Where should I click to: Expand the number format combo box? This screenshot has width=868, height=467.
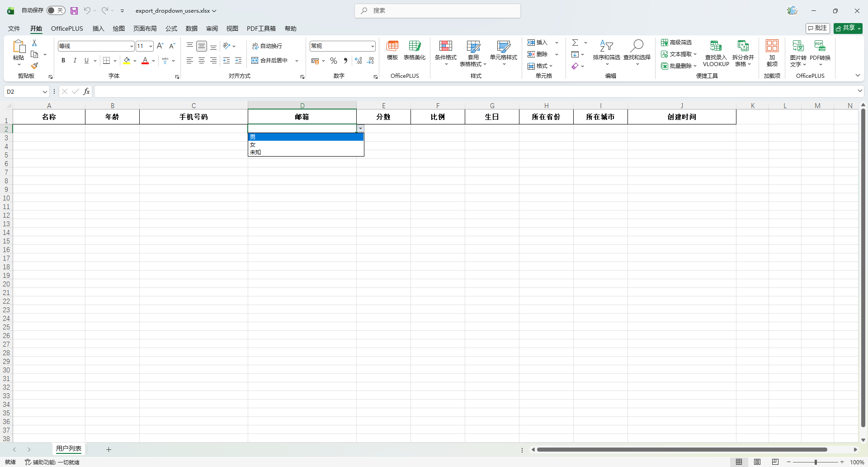[x=373, y=46]
